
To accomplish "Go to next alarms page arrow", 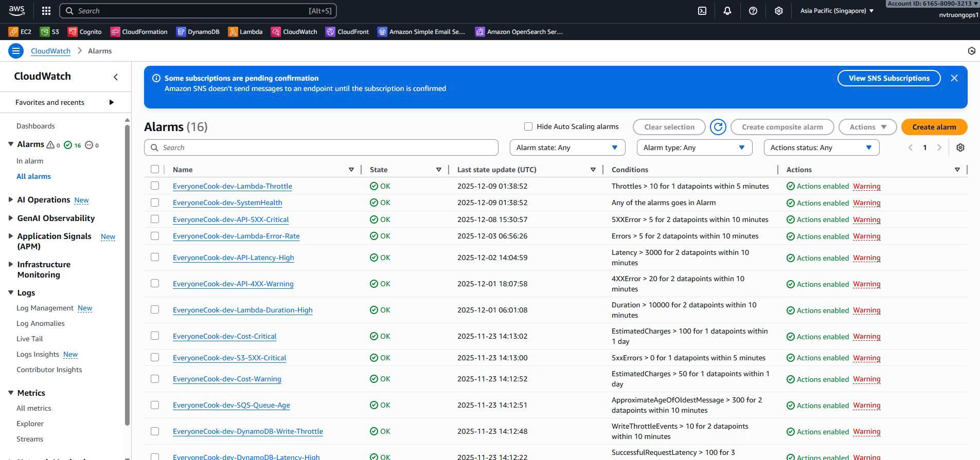I will (939, 148).
